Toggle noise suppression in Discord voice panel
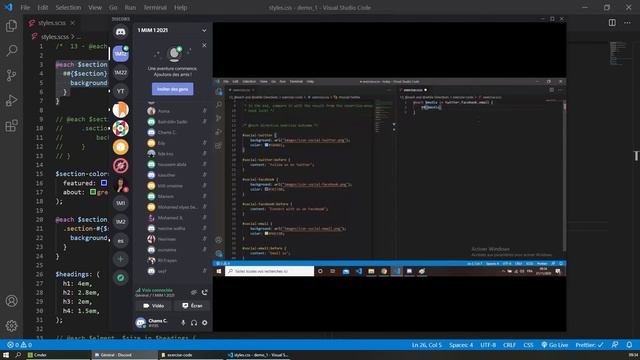640x360 pixels. pyautogui.click(x=194, y=292)
